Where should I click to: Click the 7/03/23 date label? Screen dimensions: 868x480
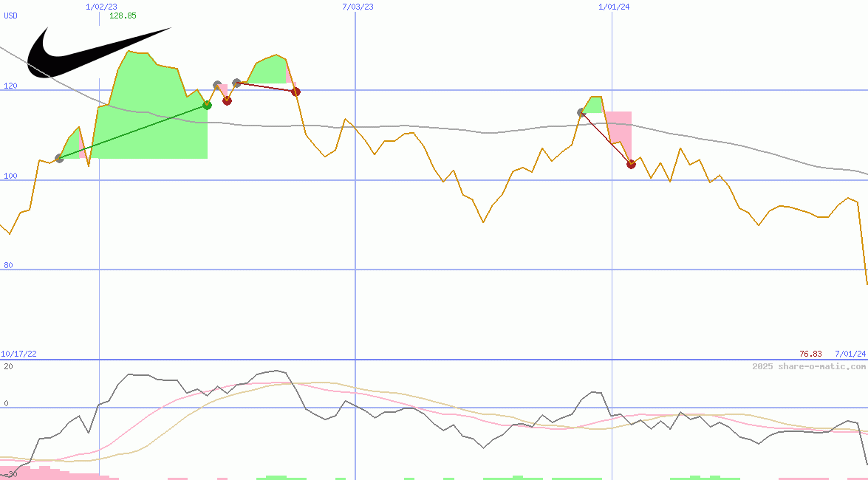pos(358,7)
